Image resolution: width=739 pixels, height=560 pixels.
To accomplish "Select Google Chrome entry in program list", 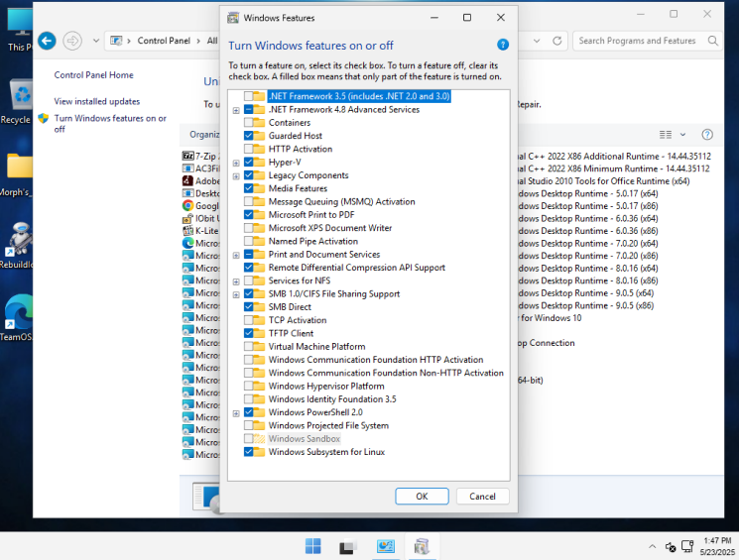I will (x=200, y=206).
